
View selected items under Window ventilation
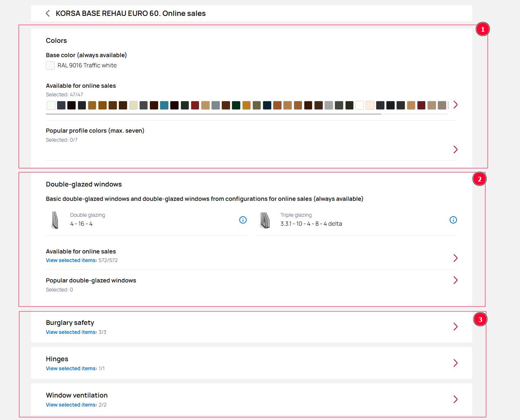pyautogui.click(x=71, y=405)
